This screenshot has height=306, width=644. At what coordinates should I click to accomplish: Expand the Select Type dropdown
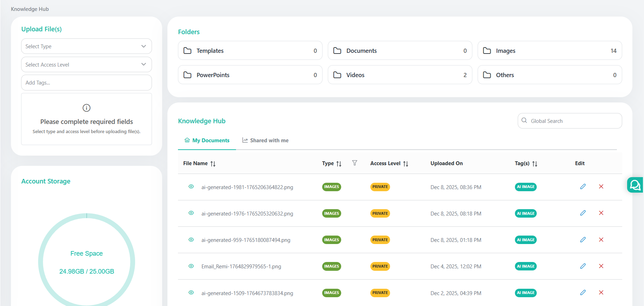point(87,46)
